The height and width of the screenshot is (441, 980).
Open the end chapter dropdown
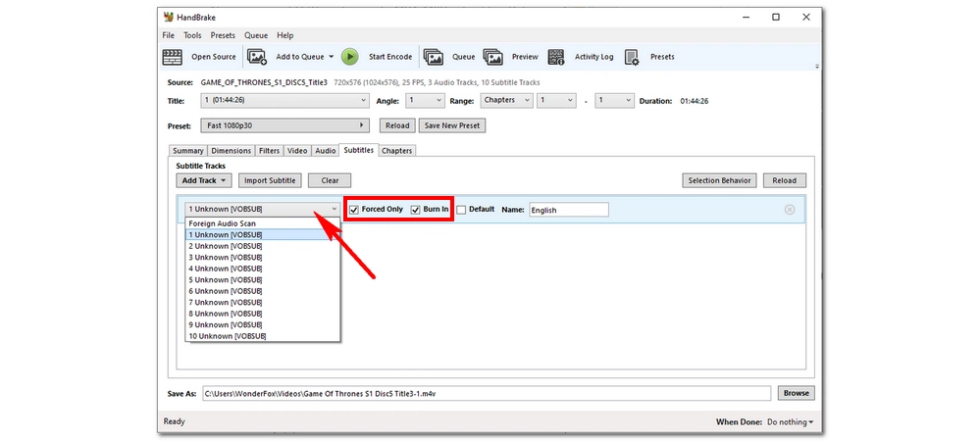614,100
